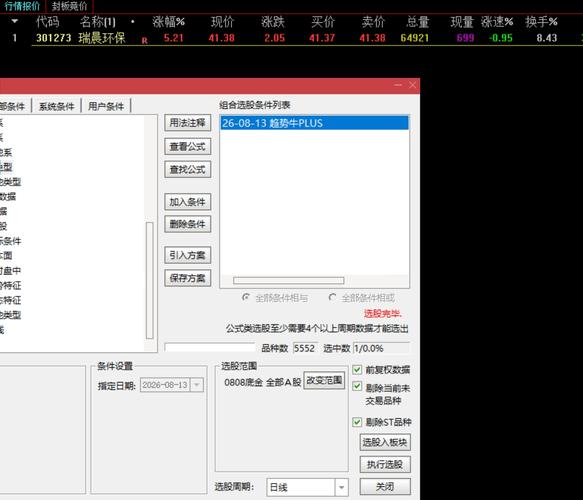Open the 用户条件 tab
583x500 pixels.
coord(106,106)
